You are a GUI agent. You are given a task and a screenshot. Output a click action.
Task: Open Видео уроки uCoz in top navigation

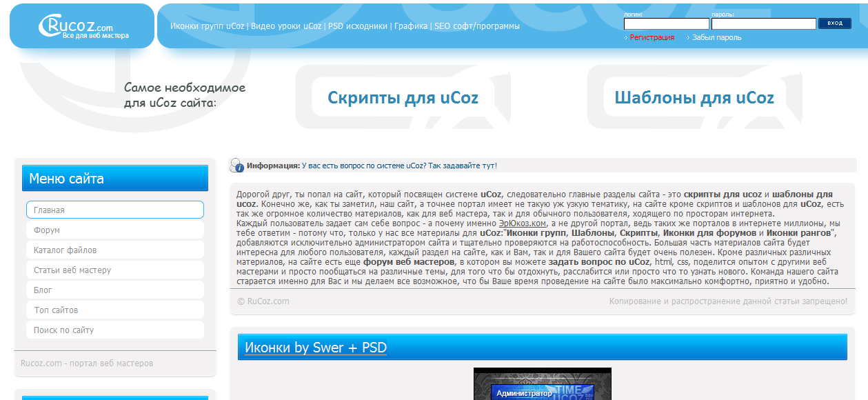287,26
